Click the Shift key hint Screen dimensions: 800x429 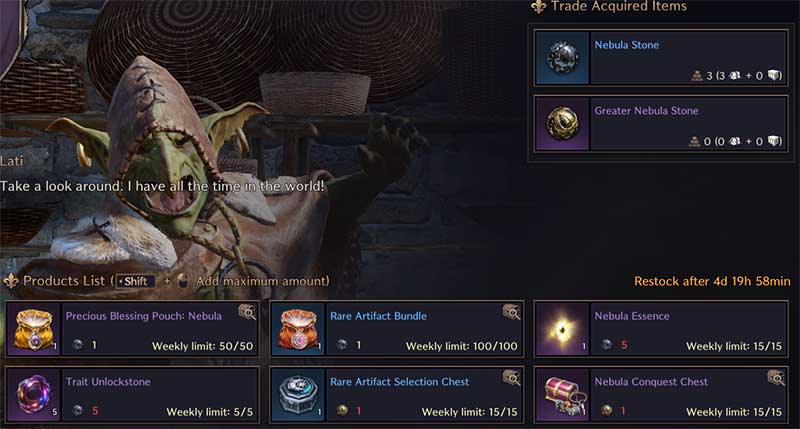point(135,281)
